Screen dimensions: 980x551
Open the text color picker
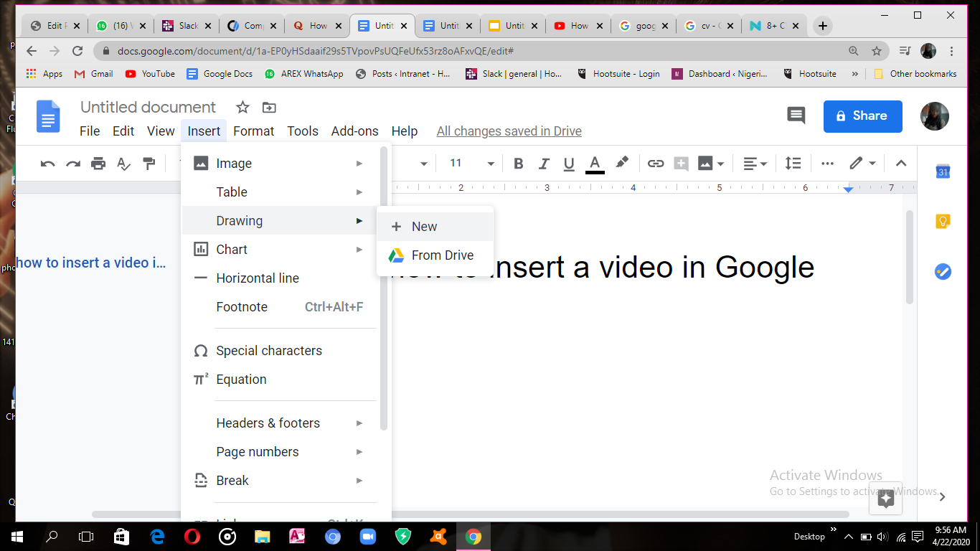(x=595, y=164)
